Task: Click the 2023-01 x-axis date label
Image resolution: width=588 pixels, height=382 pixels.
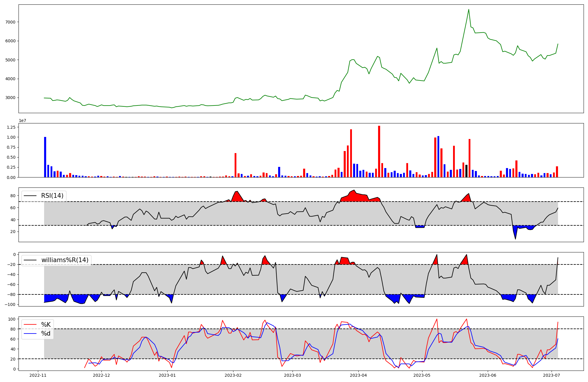Action: click(167, 375)
